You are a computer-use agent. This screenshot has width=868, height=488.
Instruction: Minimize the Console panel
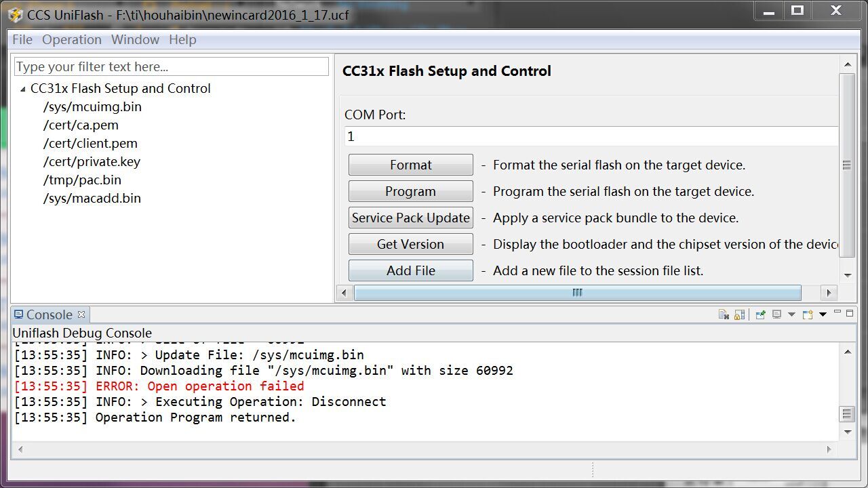[837, 312]
